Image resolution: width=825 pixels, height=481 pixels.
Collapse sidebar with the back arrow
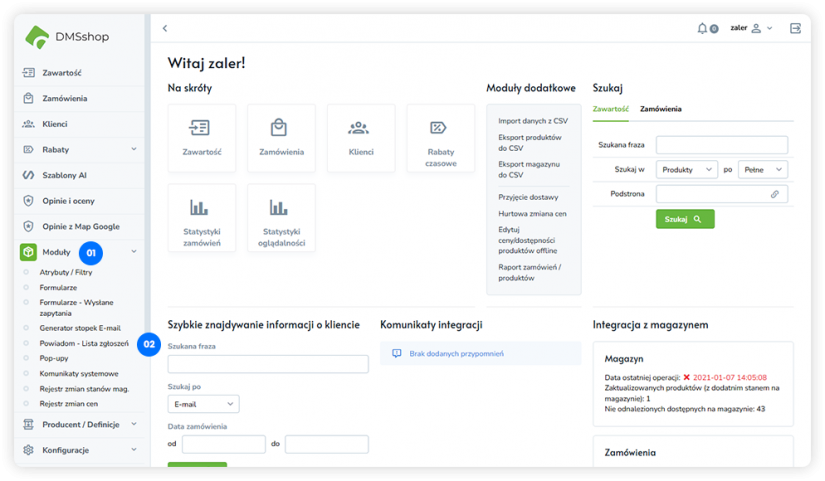pos(165,28)
